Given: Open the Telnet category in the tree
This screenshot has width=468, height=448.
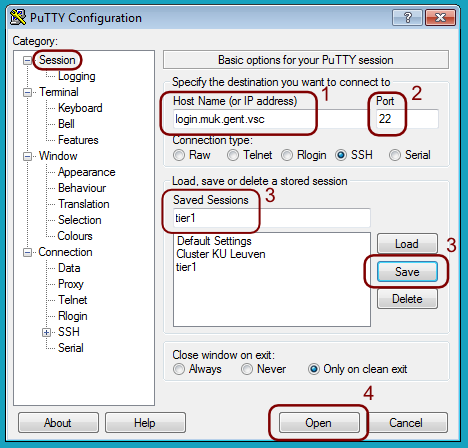Looking at the screenshot, I should pos(72,300).
